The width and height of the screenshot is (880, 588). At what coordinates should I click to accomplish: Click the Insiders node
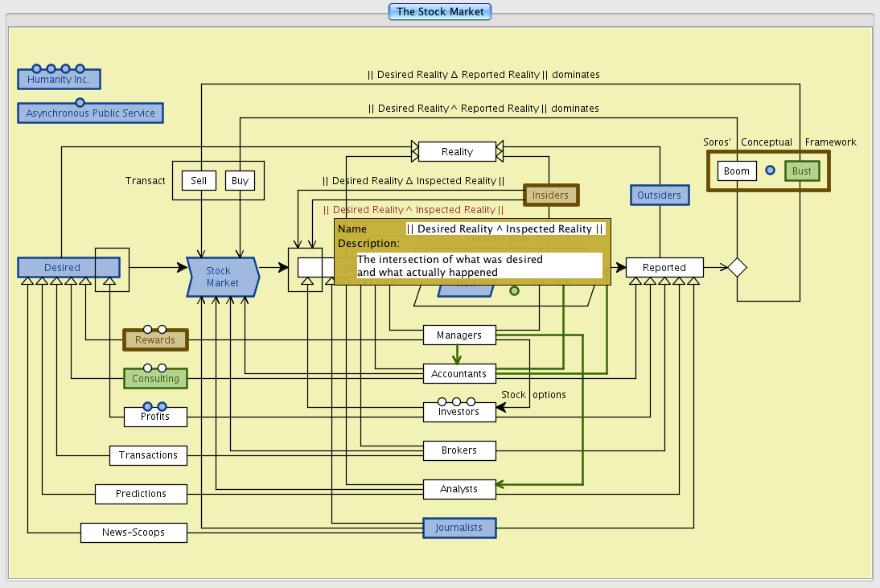pyautogui.click(x=551, y=195)
